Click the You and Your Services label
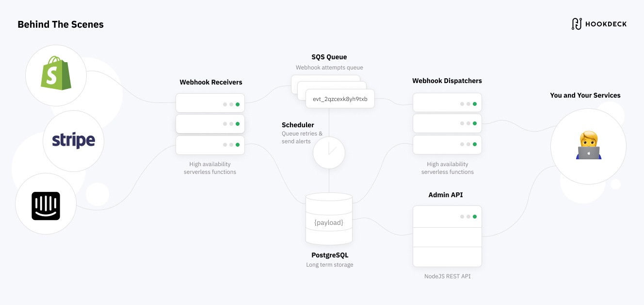 585,95
